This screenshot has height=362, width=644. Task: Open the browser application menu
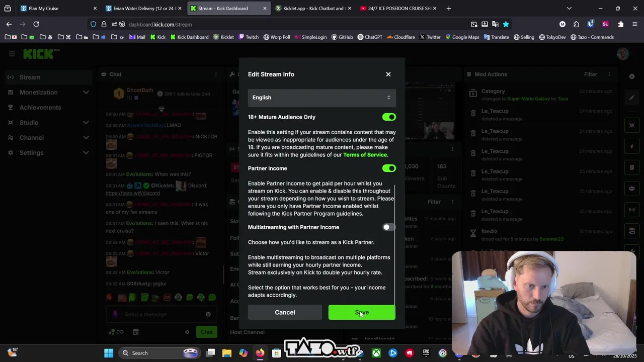(x=635, y=24)
